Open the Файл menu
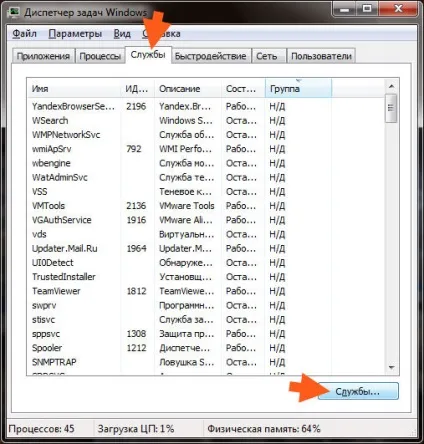 coord(24,34)
